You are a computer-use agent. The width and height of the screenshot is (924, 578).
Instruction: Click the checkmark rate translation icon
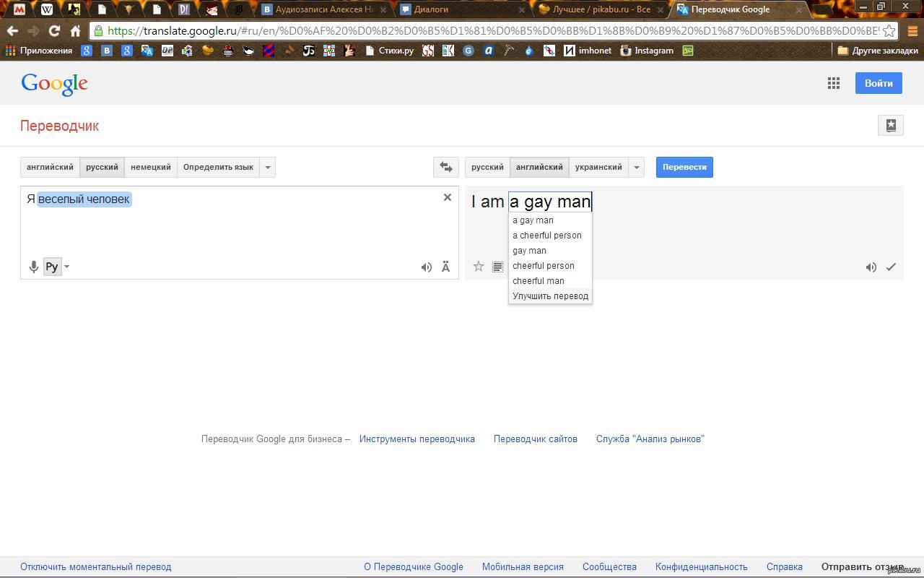(892, 267)
